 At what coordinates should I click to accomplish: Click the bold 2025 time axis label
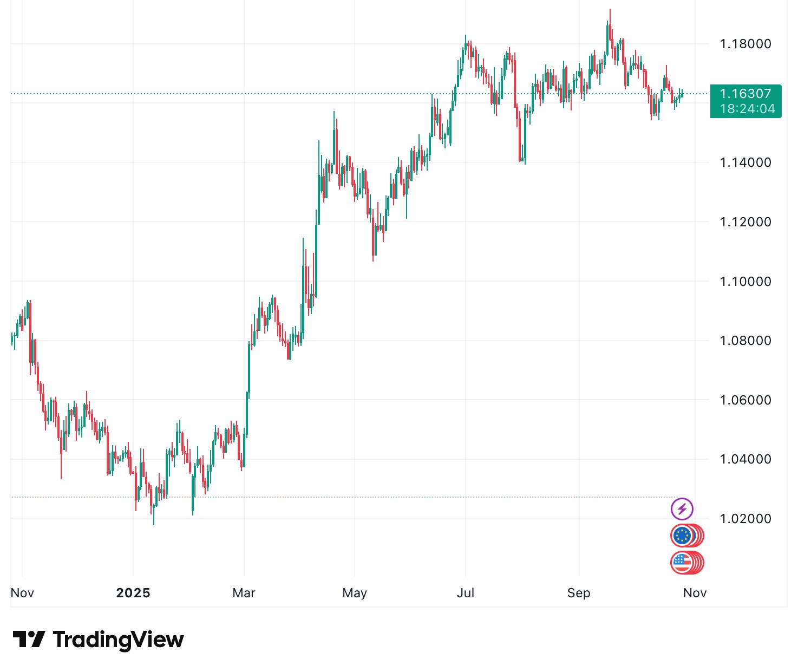pos(133,593)
